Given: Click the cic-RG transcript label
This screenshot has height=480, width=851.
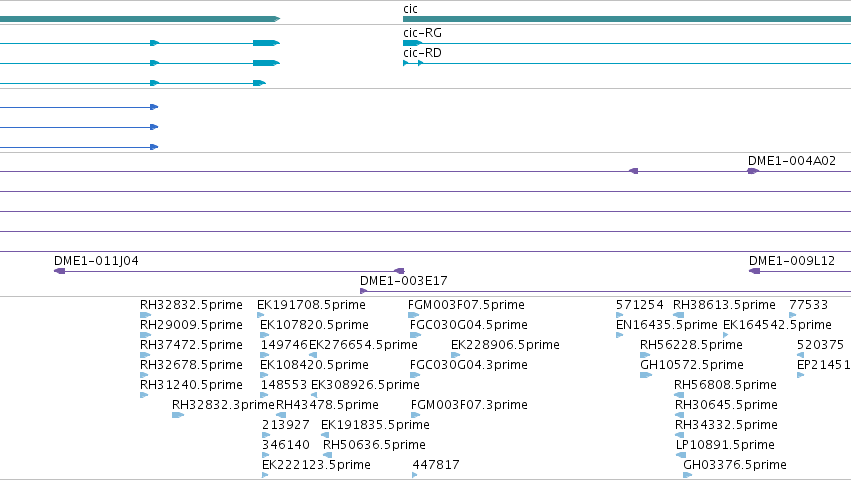Looking at the screenshot, I should tap(422, 33).
